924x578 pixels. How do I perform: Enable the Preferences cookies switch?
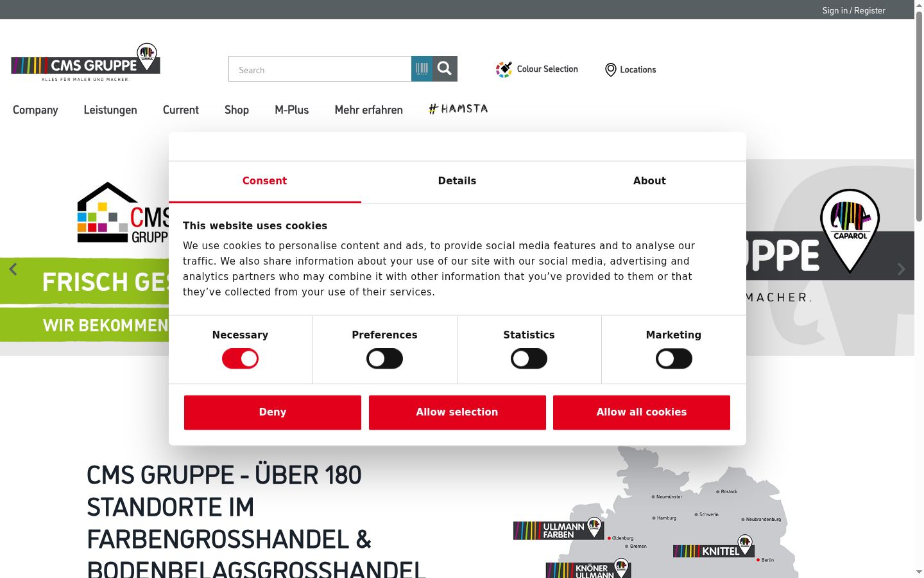(x=384, y=358)
